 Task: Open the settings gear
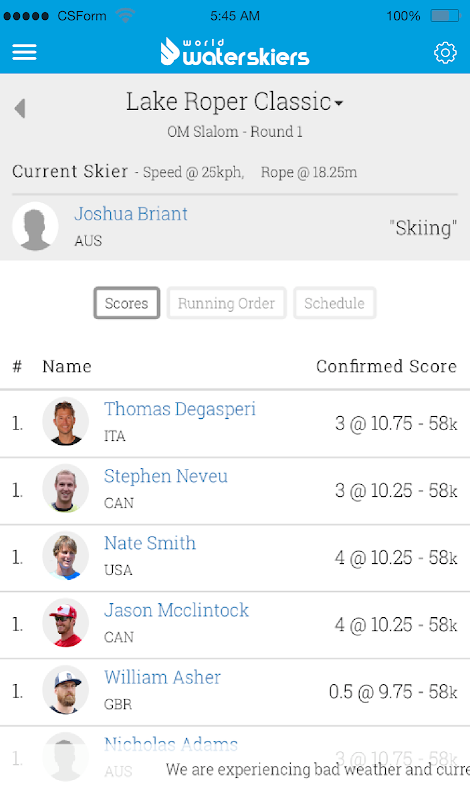[445, 53]
